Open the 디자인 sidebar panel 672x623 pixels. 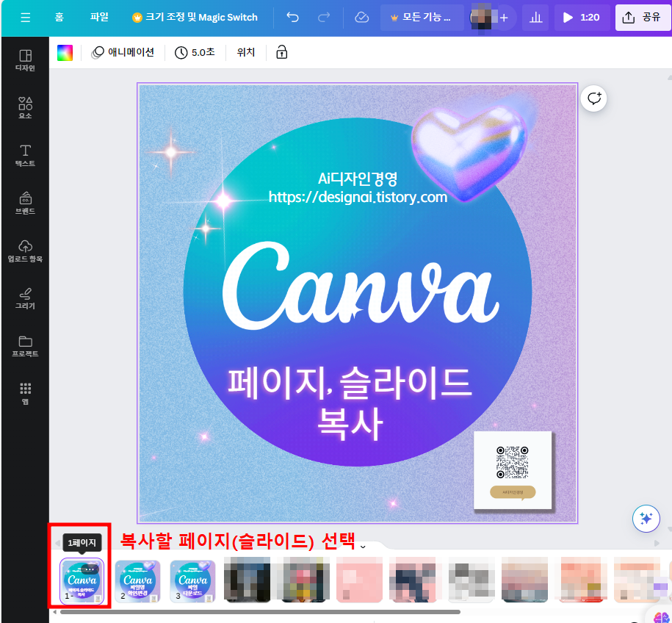point(25,60)
